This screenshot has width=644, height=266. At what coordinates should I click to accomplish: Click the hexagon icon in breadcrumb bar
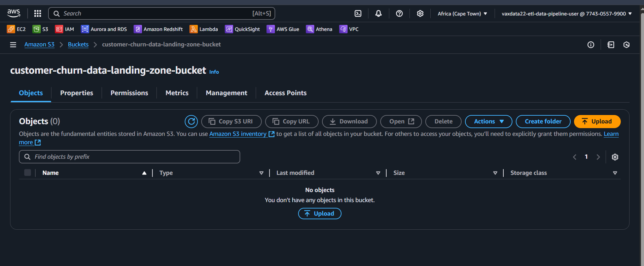click(x=627, y=45)
